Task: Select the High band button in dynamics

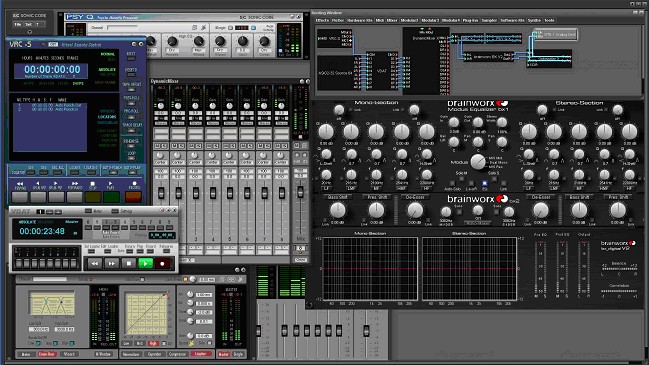Action: click(x=152, y=343)
